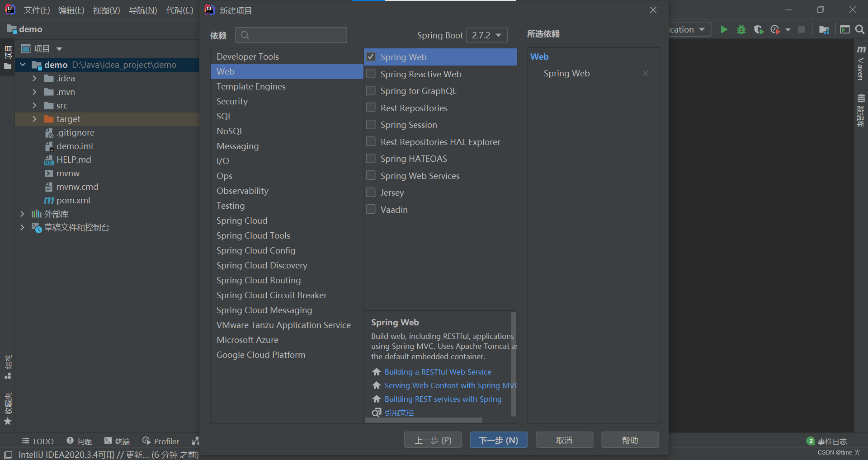Image resolution: width=868 pixels, height=460 pixels.
Task: Expand the target folder
Action: [x=34, y=119]
